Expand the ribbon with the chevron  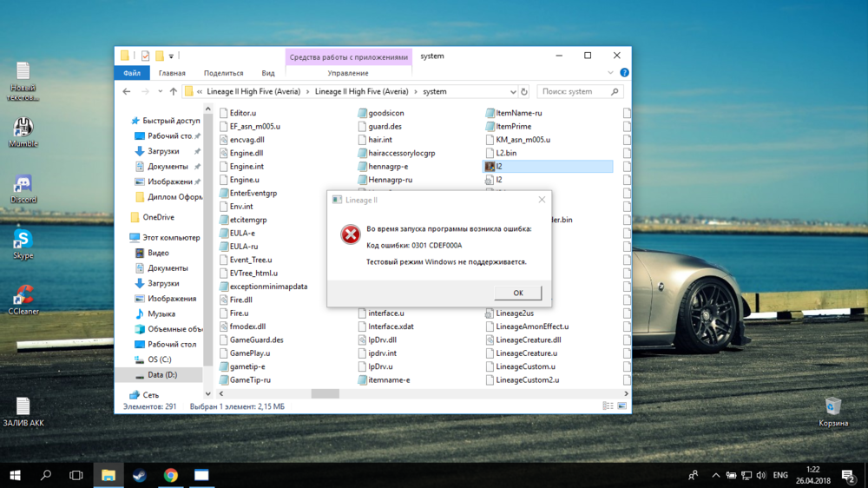611,73
